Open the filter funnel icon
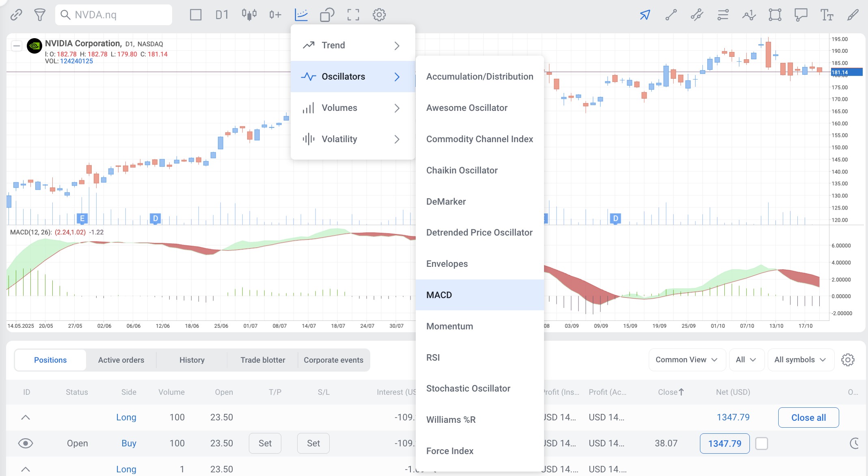The height and width of the screenshot is (476, 868). 39,15
